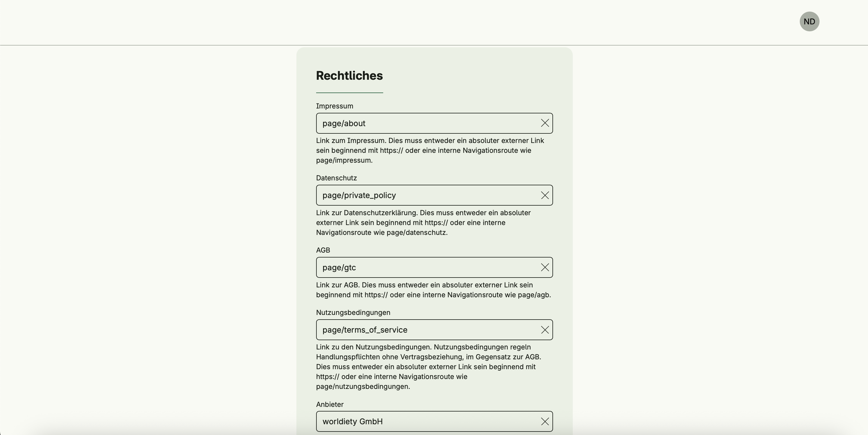Image resolution: width=868 pixels, height=435 pixels.
Task: Open the ND user avatar menu
Action: (x=809, y=21)
